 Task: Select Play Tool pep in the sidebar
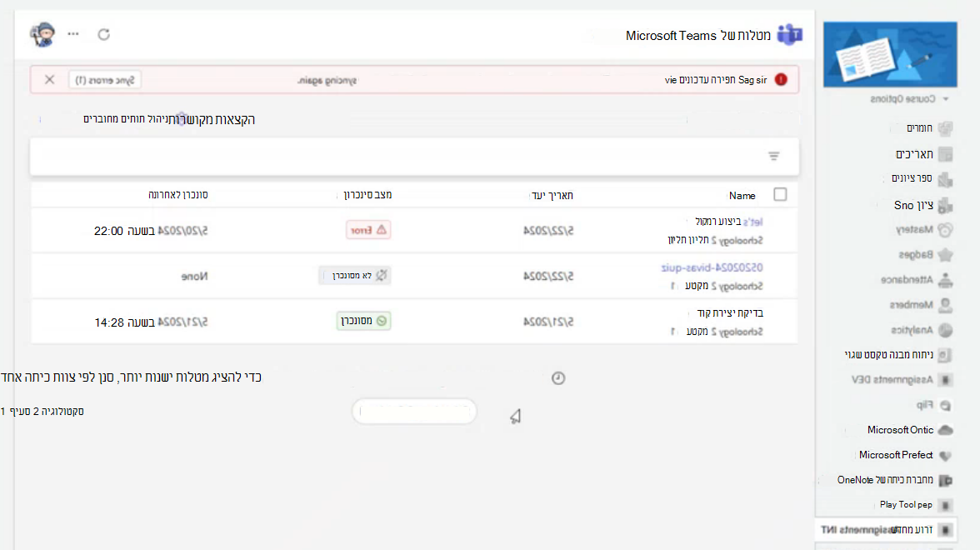click(906, 504)
